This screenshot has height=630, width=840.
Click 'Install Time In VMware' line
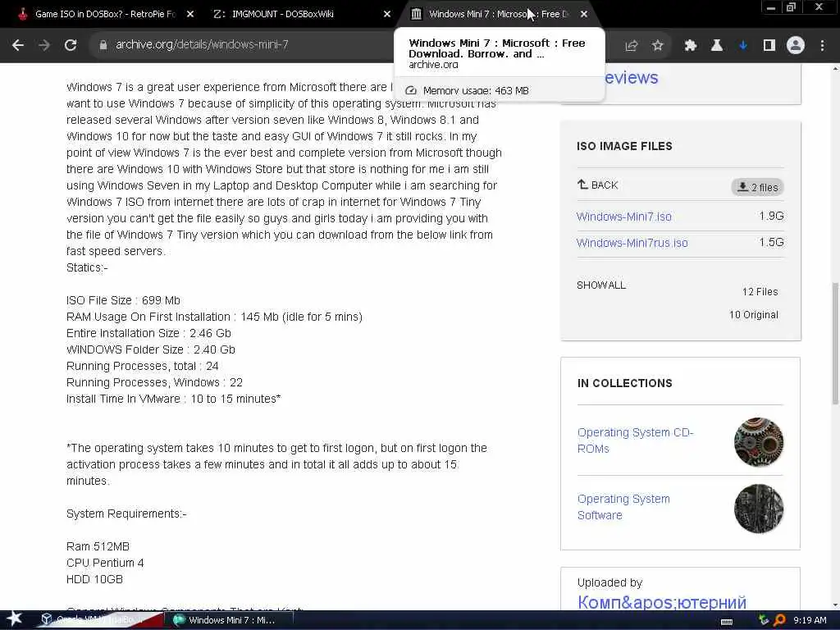[x=174, y=399]
